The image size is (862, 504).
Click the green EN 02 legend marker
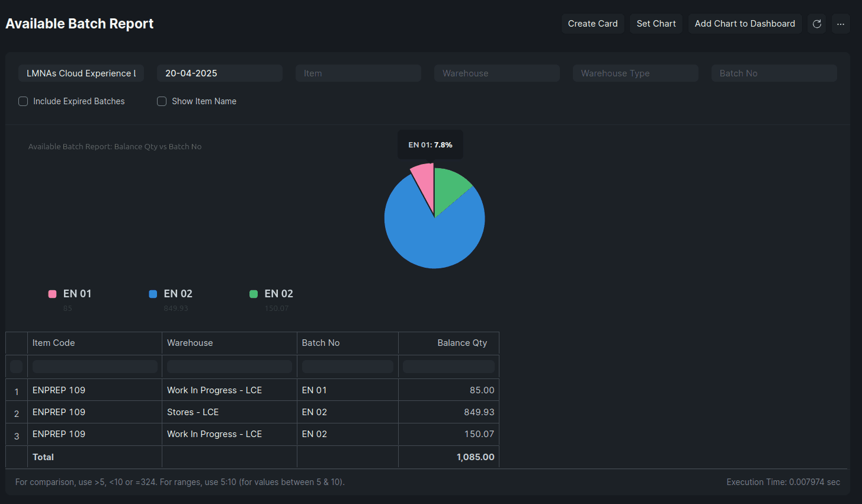click(x=254, y=294)
